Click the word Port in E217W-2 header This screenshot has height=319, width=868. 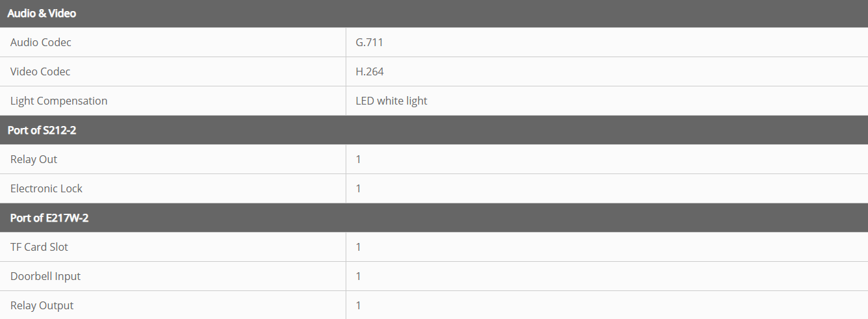click(20, 218)
